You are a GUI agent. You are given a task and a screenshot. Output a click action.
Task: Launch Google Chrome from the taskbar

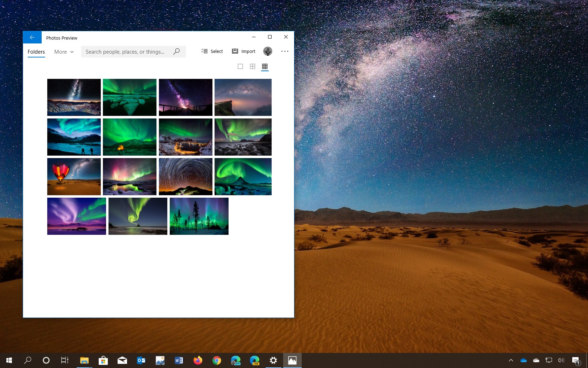coord(217,360)
